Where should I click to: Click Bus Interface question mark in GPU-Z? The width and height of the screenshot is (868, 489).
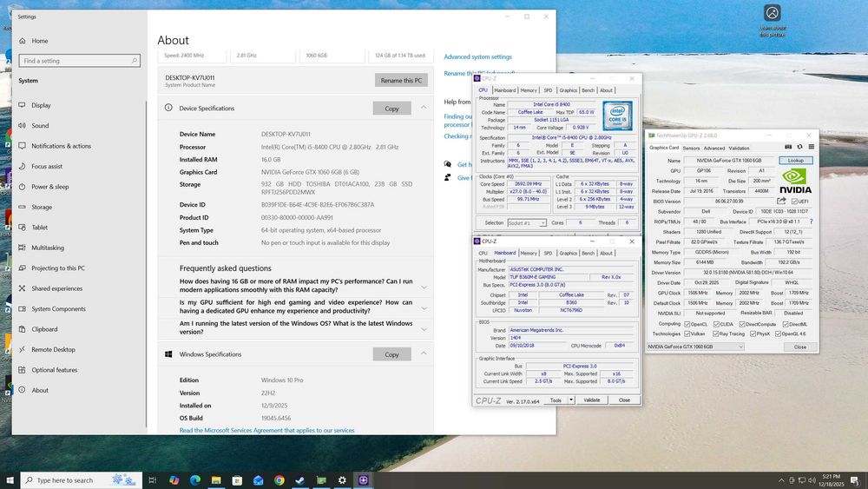(x=811, y=221)
